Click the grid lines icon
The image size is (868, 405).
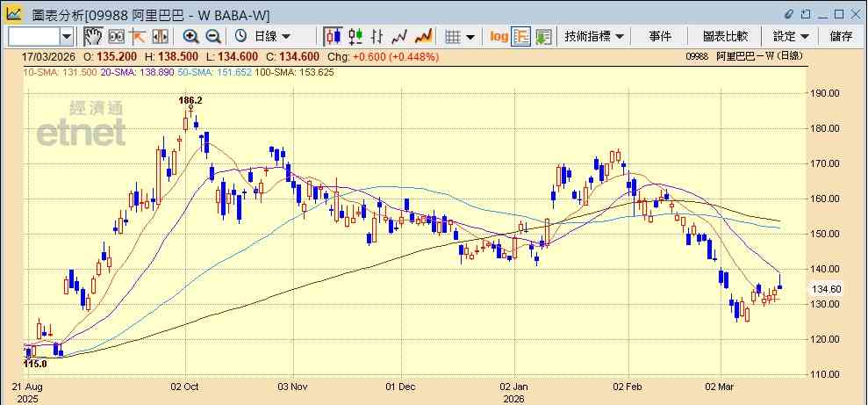coord(454,37)
